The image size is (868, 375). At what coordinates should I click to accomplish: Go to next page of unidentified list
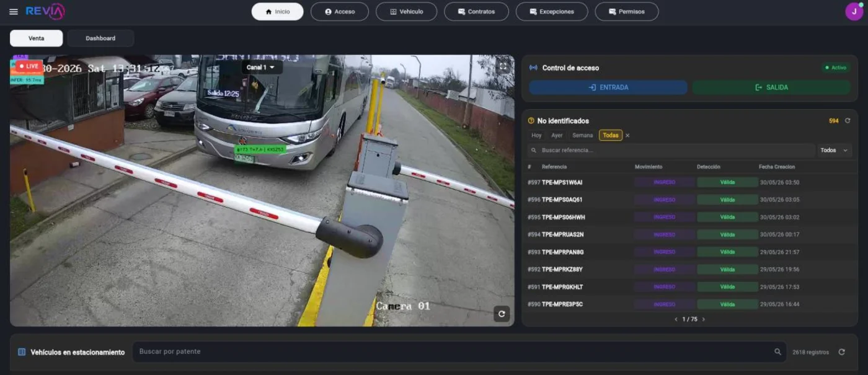click(x=703, y=319)
